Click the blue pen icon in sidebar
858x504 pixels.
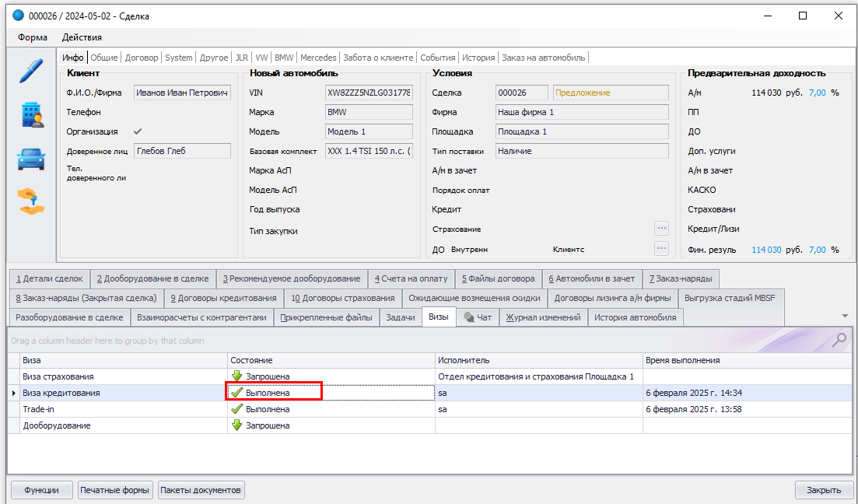click(x=31, y=71)
